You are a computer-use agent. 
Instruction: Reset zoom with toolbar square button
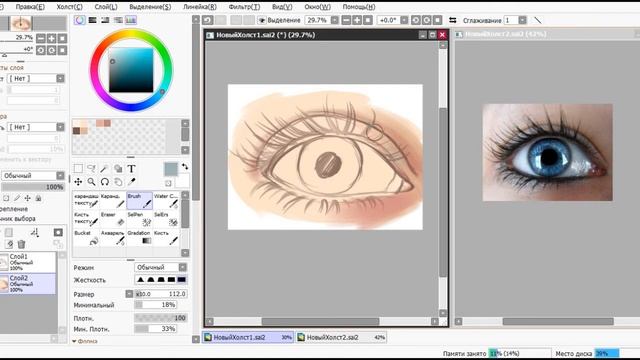(368, 20)
